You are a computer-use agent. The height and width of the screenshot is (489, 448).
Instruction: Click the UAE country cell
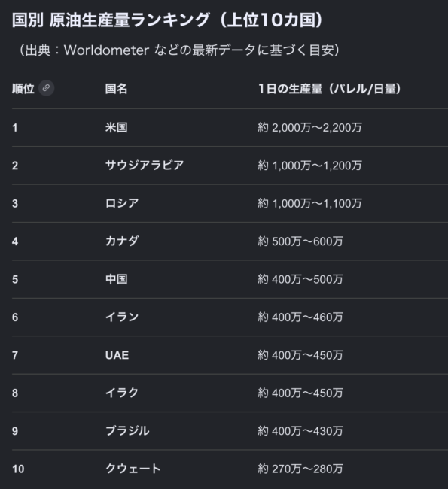(x=117, y=355)
